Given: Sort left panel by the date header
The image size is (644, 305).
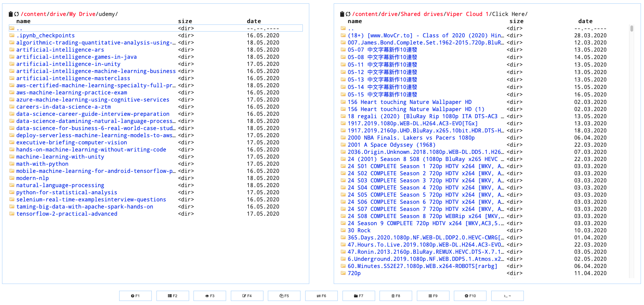Looking at the screenshot, I should coord(254,21).
